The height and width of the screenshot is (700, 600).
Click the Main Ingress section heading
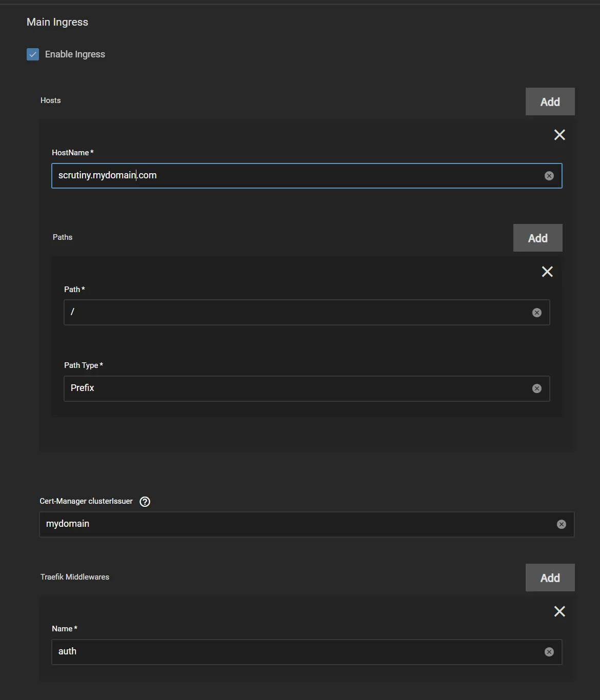[x=57, y=22]
